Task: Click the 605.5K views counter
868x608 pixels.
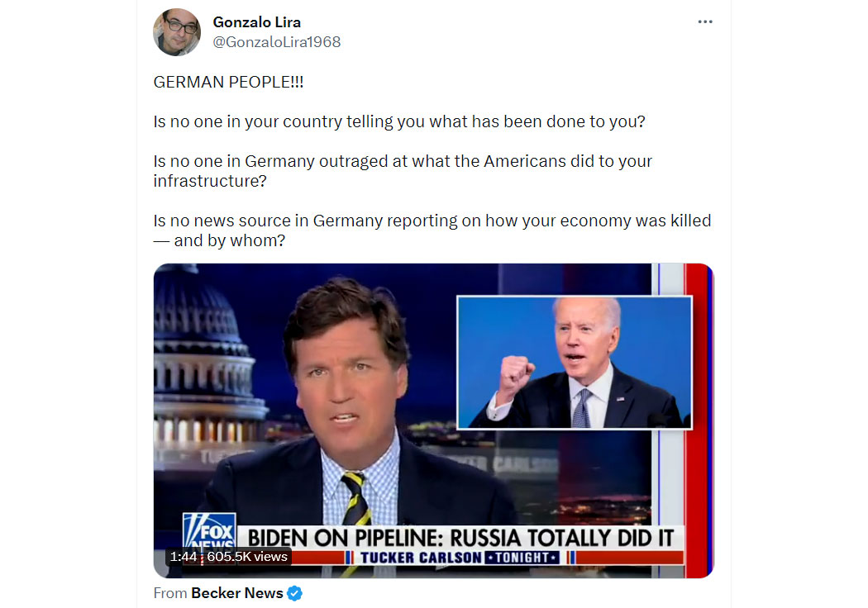Action: coord(247,557)
